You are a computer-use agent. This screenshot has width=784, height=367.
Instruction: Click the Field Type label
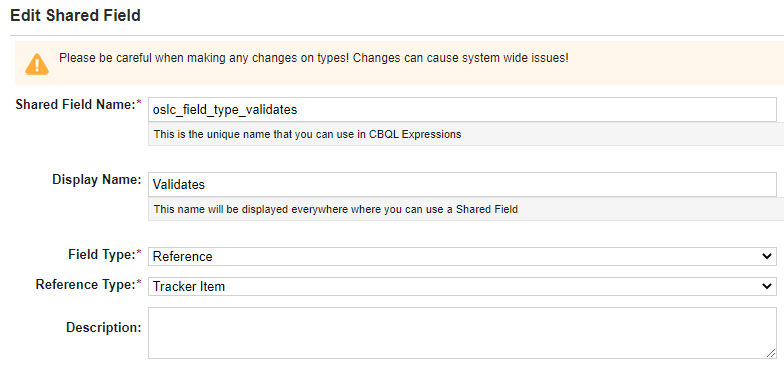pos(100,254)
